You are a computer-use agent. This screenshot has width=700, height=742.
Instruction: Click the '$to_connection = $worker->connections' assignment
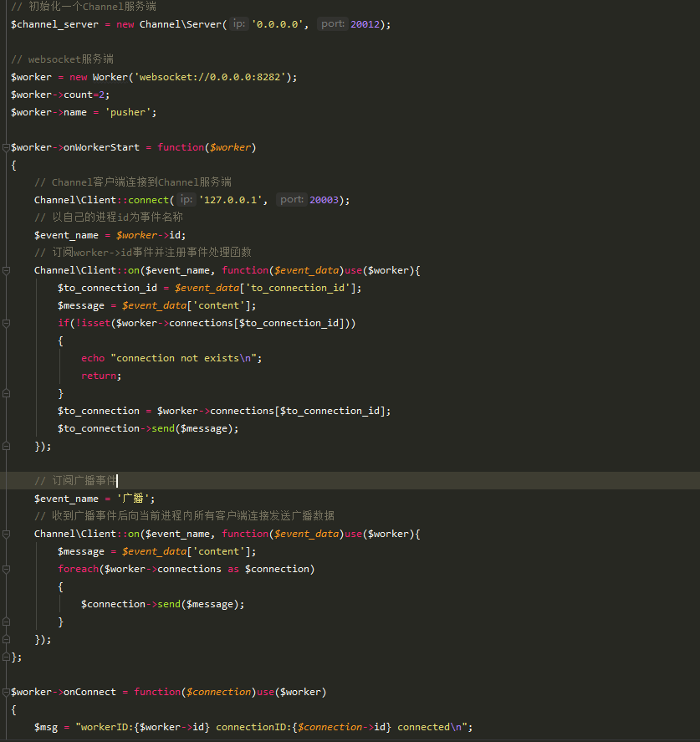(224, 411)
